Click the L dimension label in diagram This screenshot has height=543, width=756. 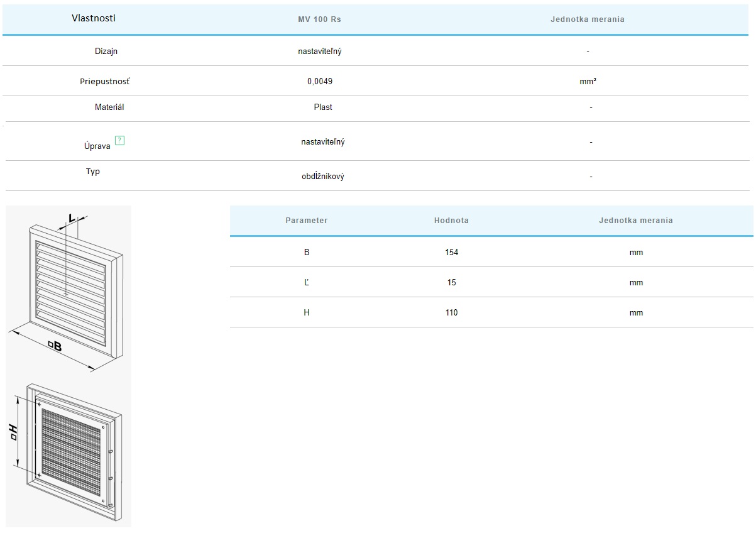[x=72, y=218]
